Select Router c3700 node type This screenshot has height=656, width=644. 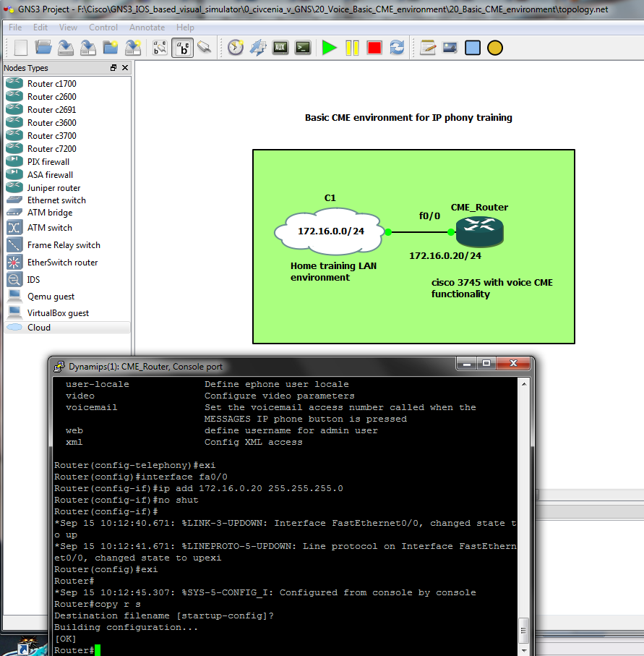(x=67, y=135)
